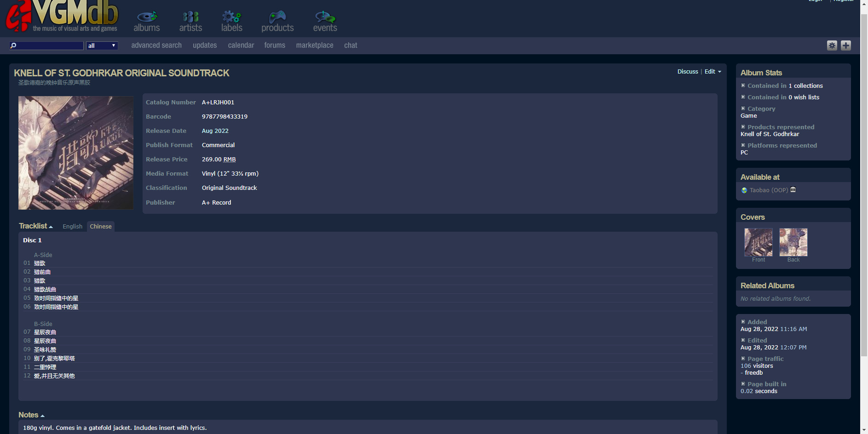The width and height of the screenshot is (868, 434).
Task: Click the 1 collections link
Action: point(806,86)
